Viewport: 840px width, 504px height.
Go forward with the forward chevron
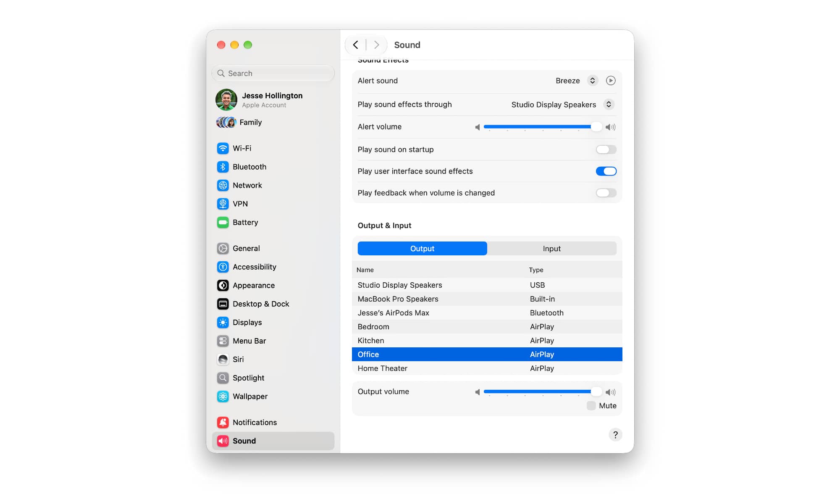[376, 45]
